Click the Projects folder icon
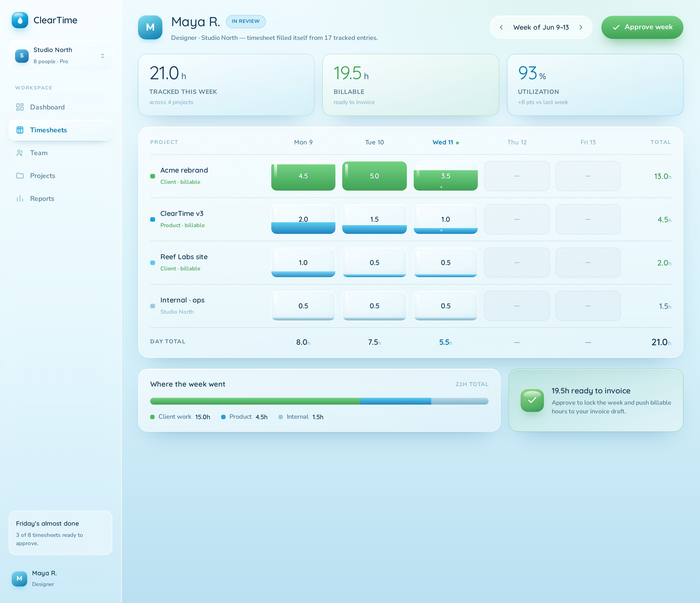Image resolution: width=700 pixels, height=603 pixels. (20, 176)
